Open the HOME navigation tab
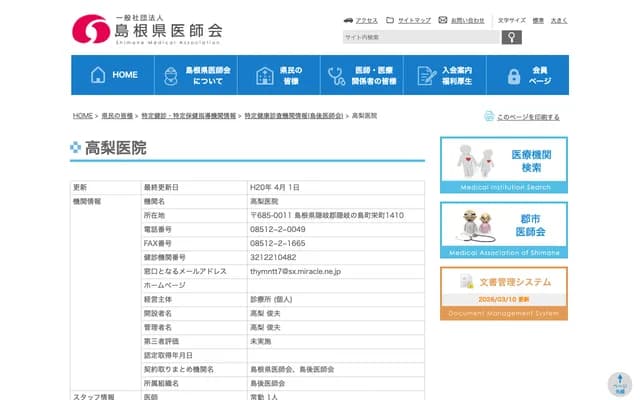This screenshot has width=640, height=400. point(113,75)
